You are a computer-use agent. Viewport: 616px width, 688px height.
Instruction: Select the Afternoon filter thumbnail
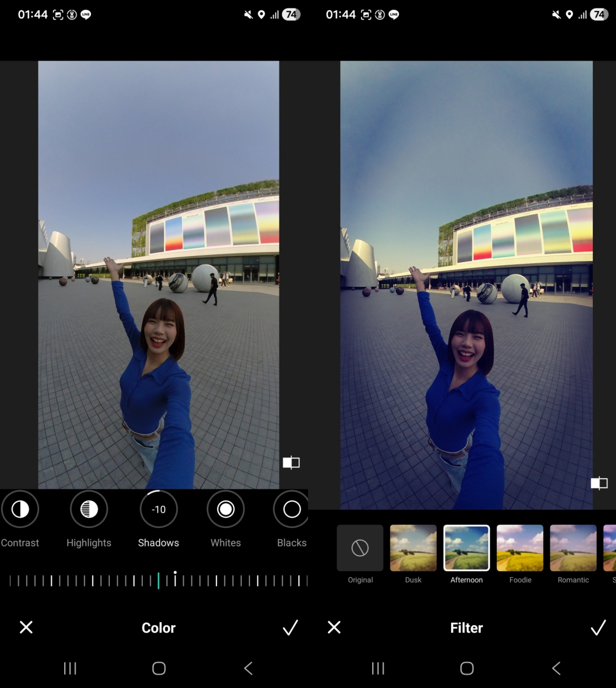click(x=467, y=548)
